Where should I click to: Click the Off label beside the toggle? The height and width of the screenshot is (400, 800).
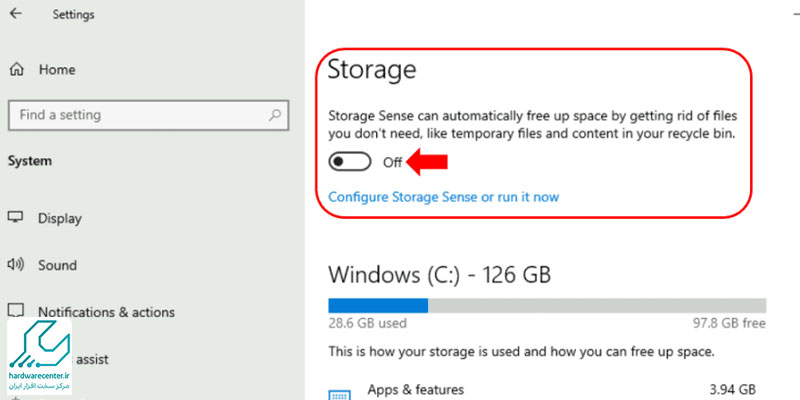click(x=392, y=163)
